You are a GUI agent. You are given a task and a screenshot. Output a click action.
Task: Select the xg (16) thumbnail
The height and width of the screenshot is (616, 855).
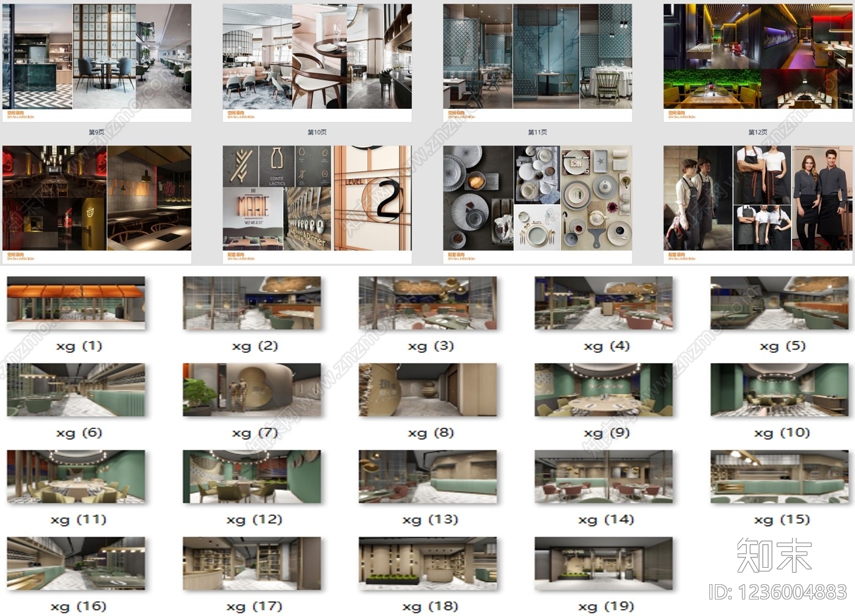click(x=76, y=563)
